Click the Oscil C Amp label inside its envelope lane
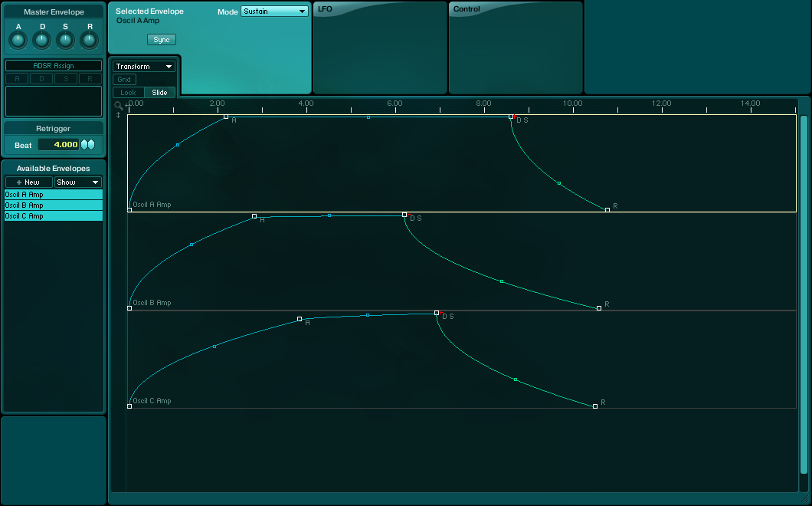The width and height of the screenshot is (812, 506). tap(152, 401)
